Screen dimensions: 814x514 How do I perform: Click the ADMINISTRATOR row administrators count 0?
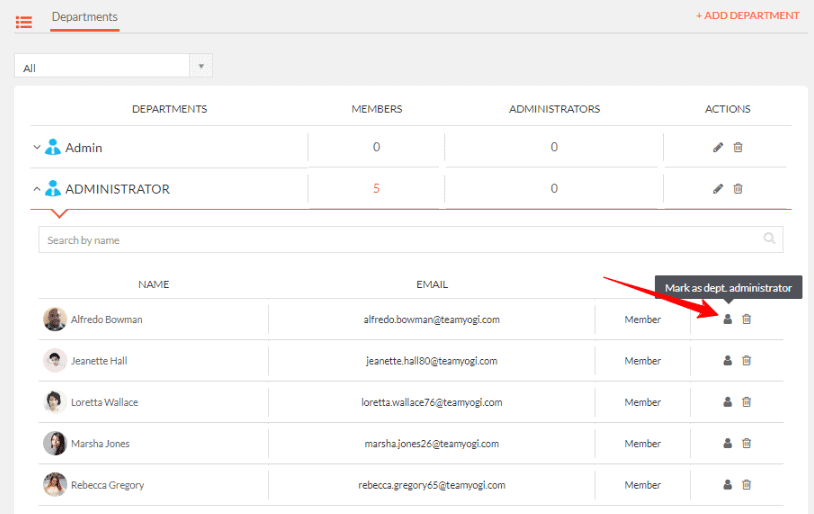pyautogui.click(x=554, y=188)
